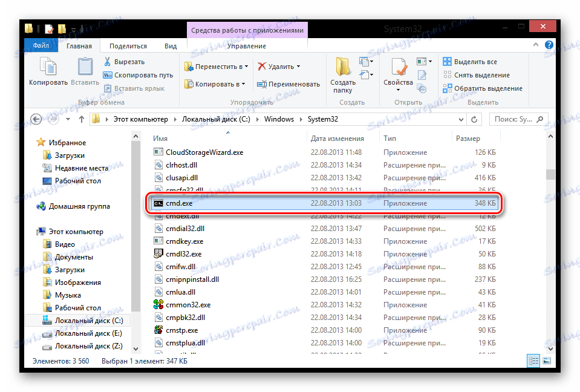This screenshot has height=392, width=580.
Task: Click Copy path (Скопировать путь)
Action: coord(138,75)
